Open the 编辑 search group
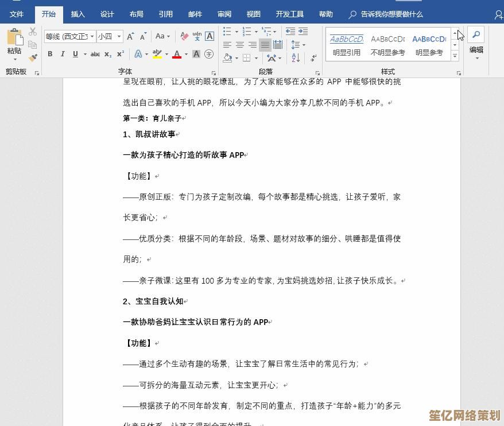 (x=476, y=44)
